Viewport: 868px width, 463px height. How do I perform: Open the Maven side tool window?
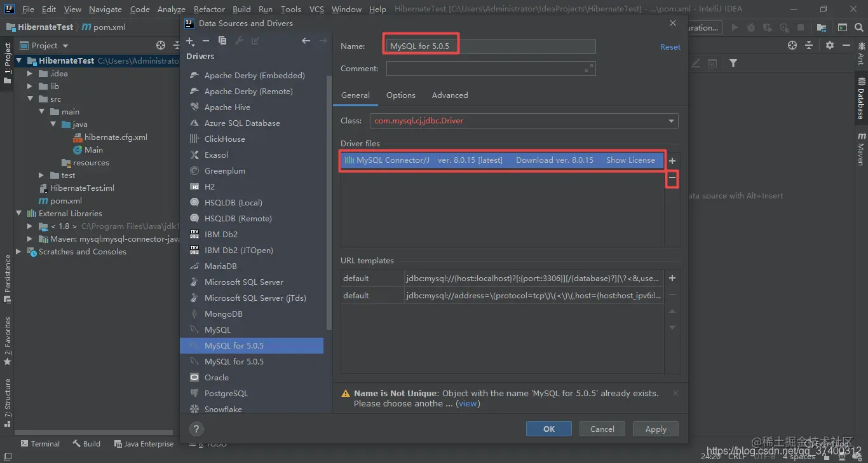pyautogui.click(x=861, y=149)
